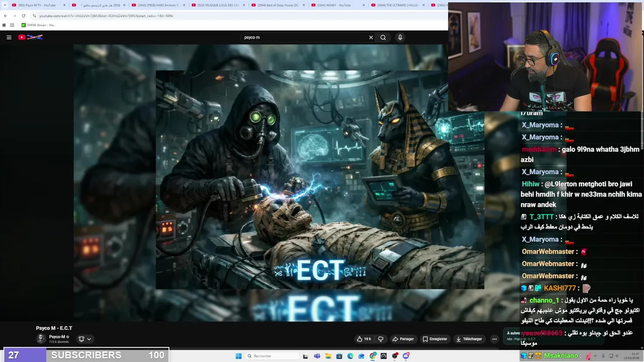644x362 pixels.
Task: Toggle the notification bell for Psyco-M
Action: pyautogui.click(x=81, y=339)
